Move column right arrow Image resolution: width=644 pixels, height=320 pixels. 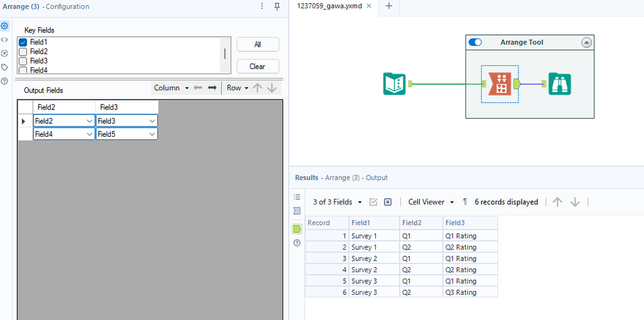pyautogui.click(x=212, y=88)
